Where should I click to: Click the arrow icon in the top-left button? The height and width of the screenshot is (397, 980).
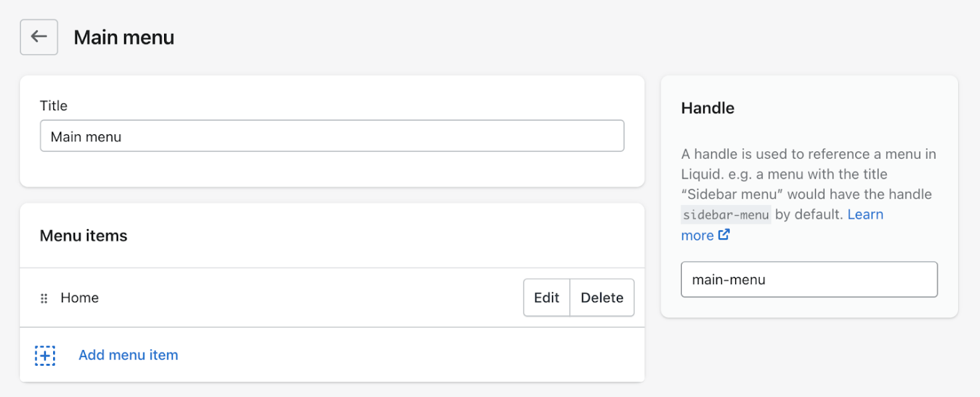tap(39, 37)
